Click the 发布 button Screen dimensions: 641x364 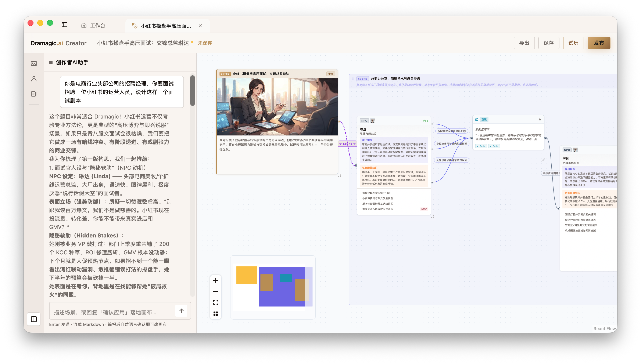pyautogui.click(x=599, y=43)
